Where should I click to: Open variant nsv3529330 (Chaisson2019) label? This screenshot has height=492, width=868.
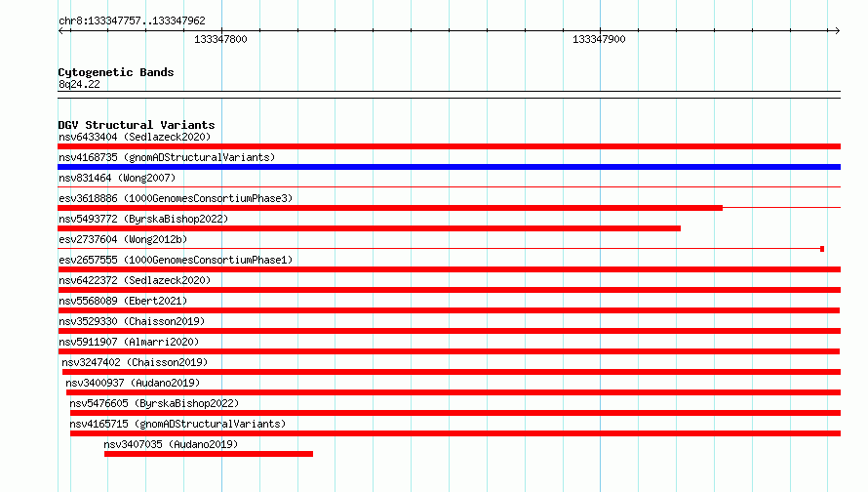132,321
